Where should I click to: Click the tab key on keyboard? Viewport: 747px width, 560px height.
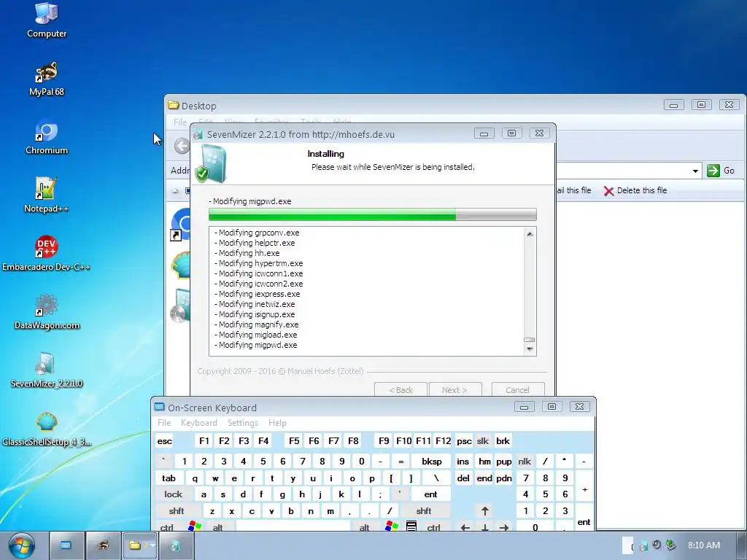pyautogui.click(x=169, y=478)
